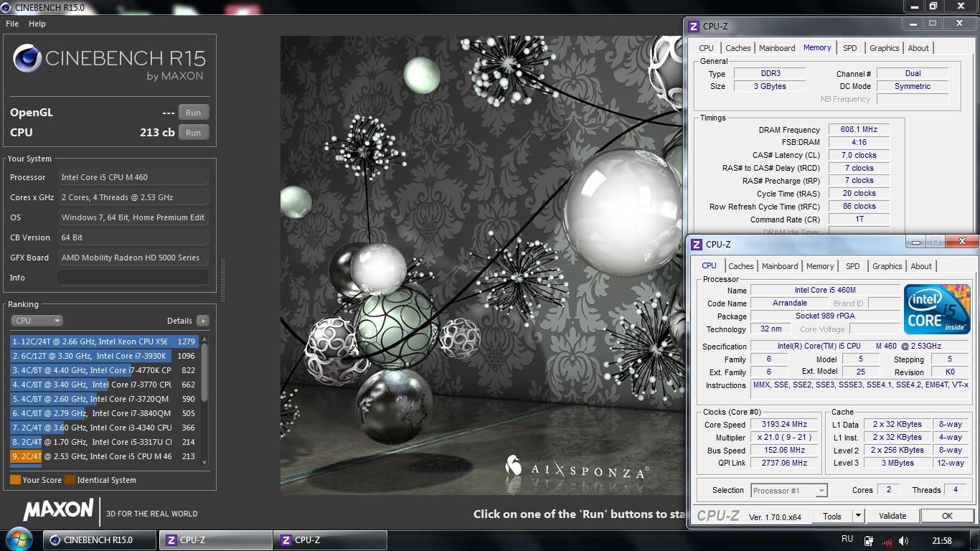Click the GFX Board AMD Radeon field
This screenshot has width=980, height=551.
(x=133, y=258)
